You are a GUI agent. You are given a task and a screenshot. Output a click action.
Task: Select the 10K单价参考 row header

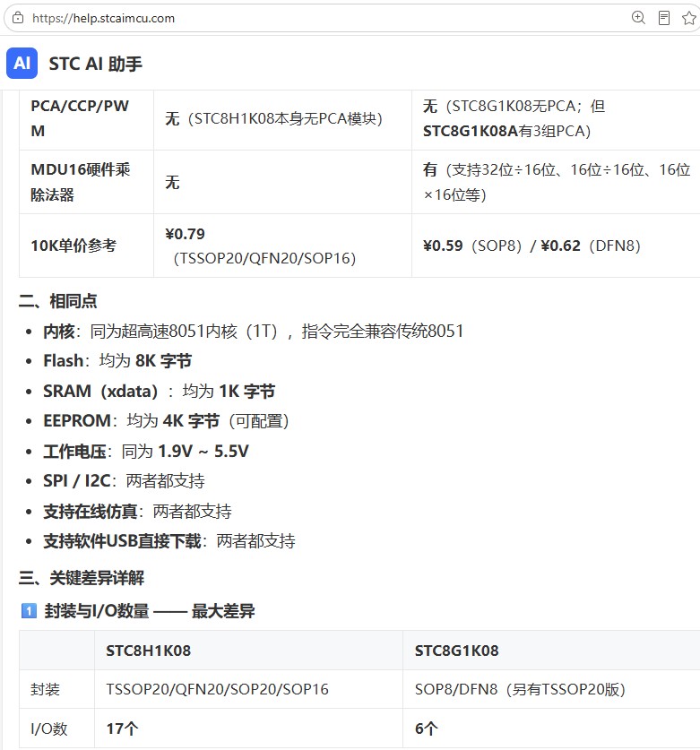click(x=86, y=246)
